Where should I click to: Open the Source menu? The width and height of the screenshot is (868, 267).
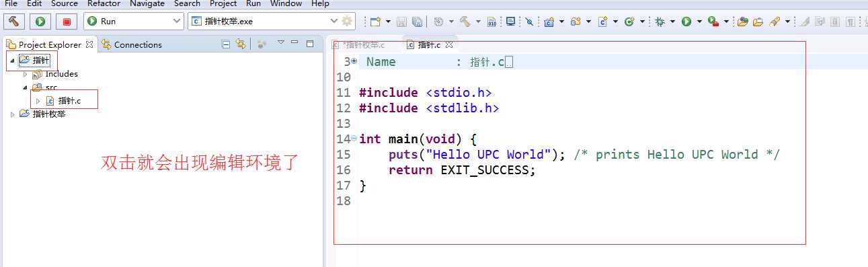(x=65, y=3)
